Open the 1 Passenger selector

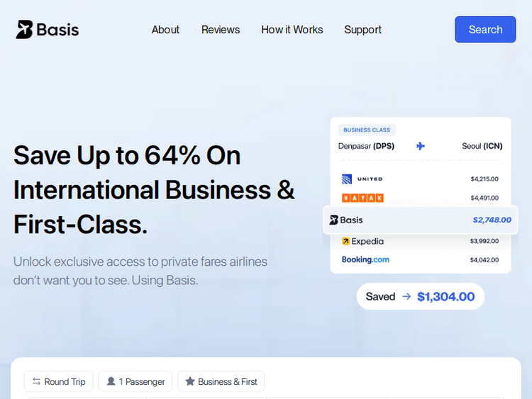tap(135, 381)
